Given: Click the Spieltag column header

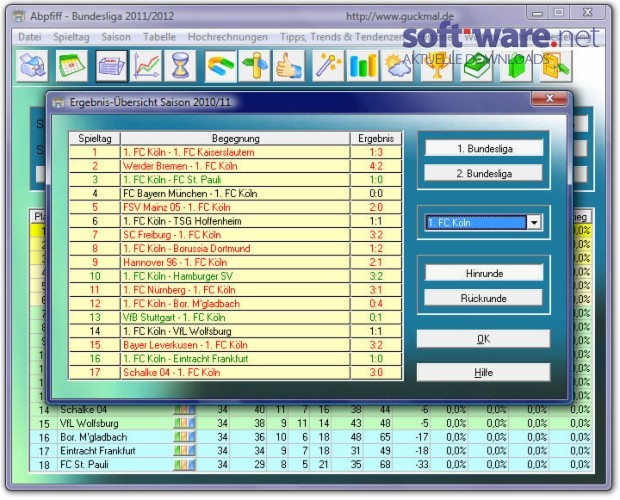Looking at the screenshot, I should click(95, 138).
